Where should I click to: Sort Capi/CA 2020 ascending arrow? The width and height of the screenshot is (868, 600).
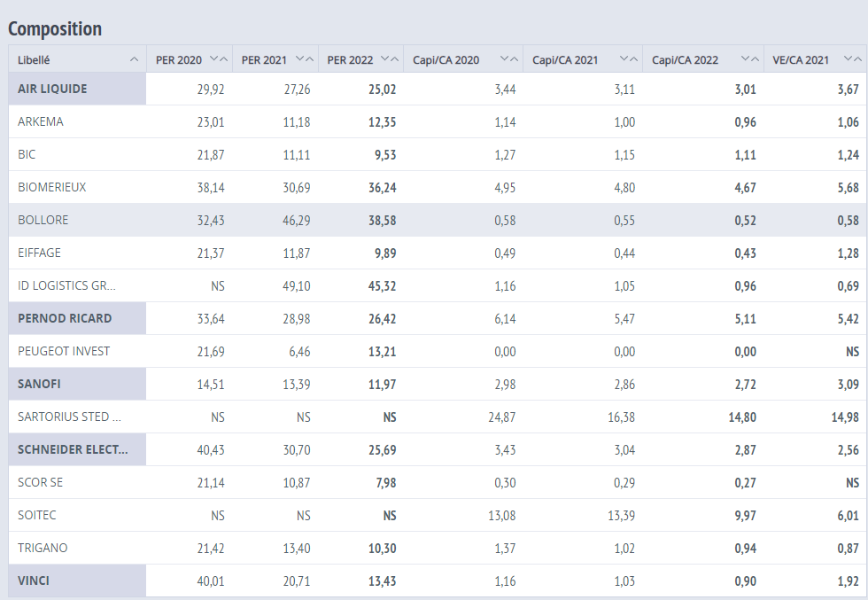pos(514,59)
